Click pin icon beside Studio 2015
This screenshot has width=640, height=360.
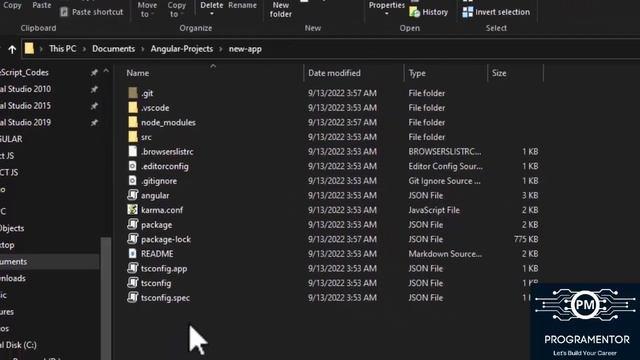(94, 106)
